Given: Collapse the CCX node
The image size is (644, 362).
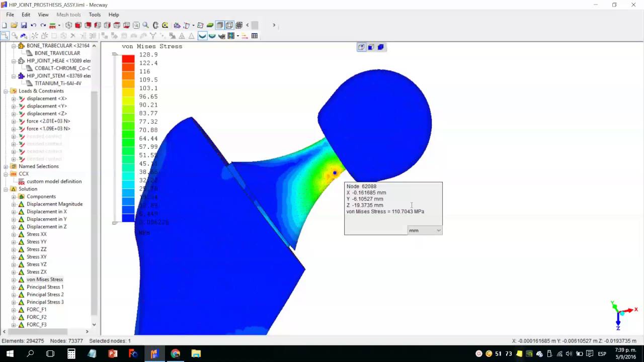Looking at the screenshot, I should tap(6, 174).
